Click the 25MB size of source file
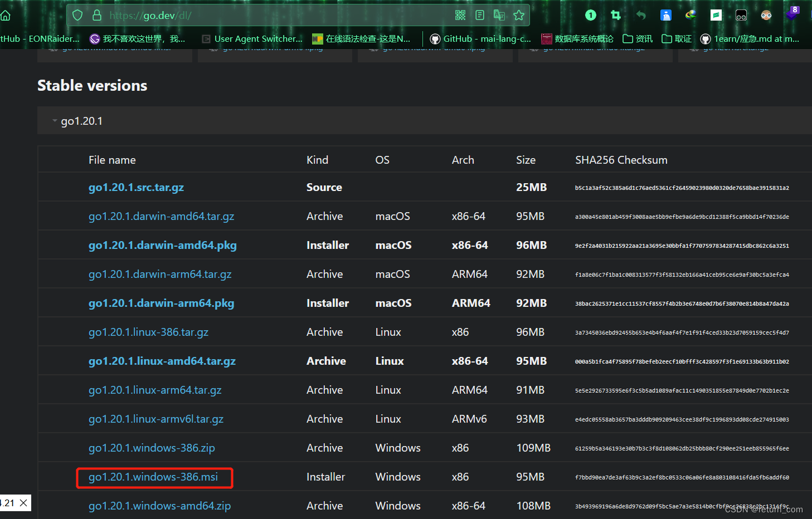 point(531,187)
